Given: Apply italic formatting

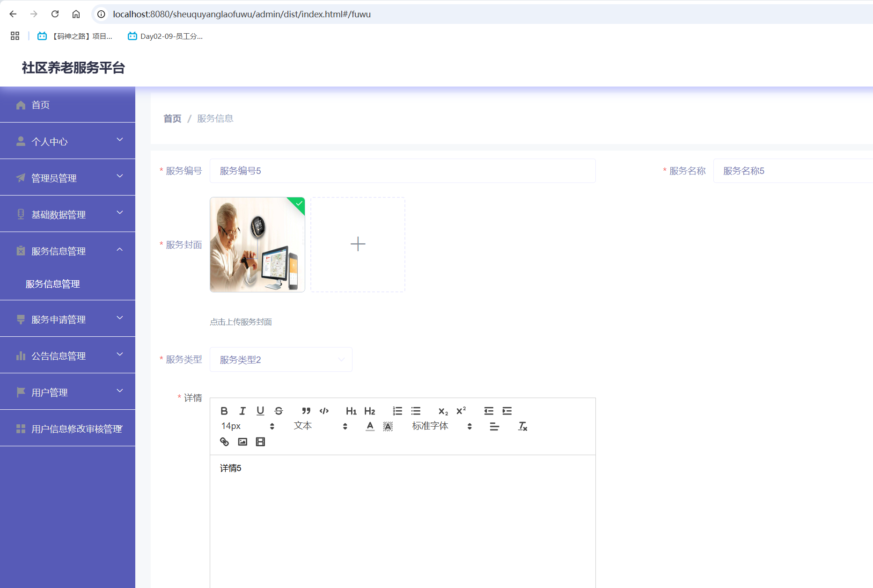Looking at the screenshot, I should coord(242,411).
